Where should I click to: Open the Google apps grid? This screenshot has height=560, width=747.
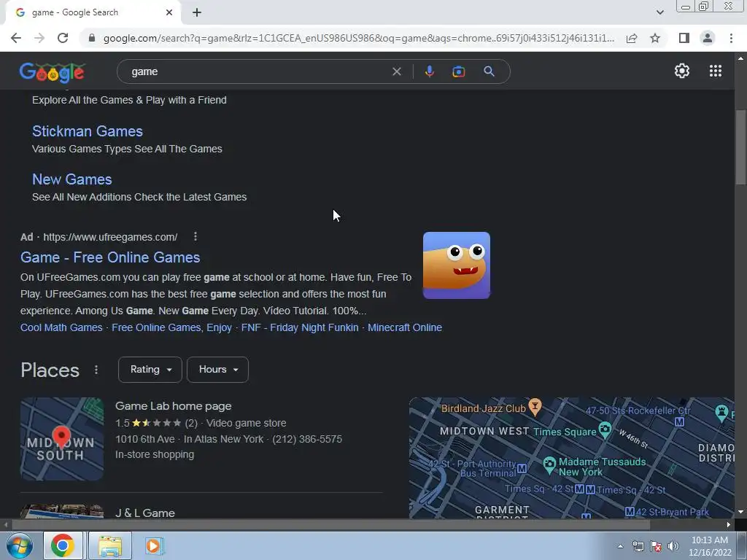pos(715,71)
